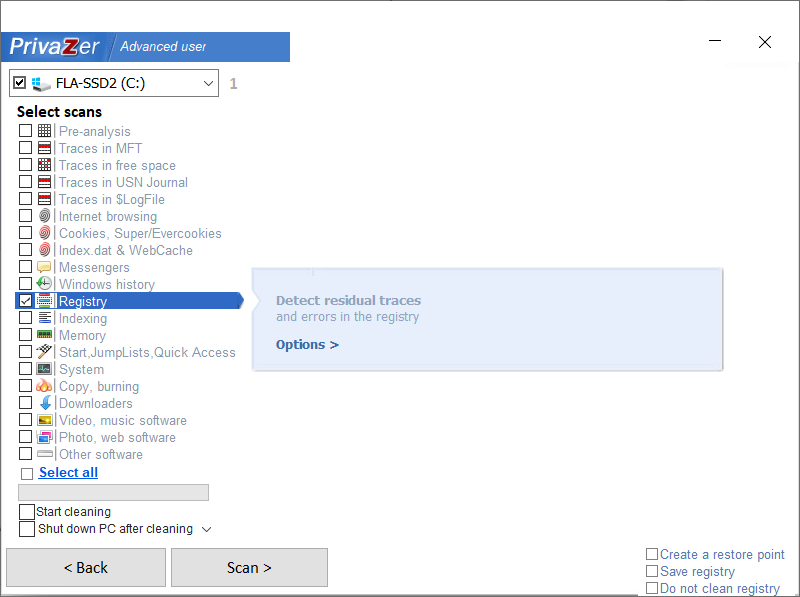Click the Cookies, Super/Evercookies fingerprint icon
This screenshot has height=597, width=800.
pos(44,233)
